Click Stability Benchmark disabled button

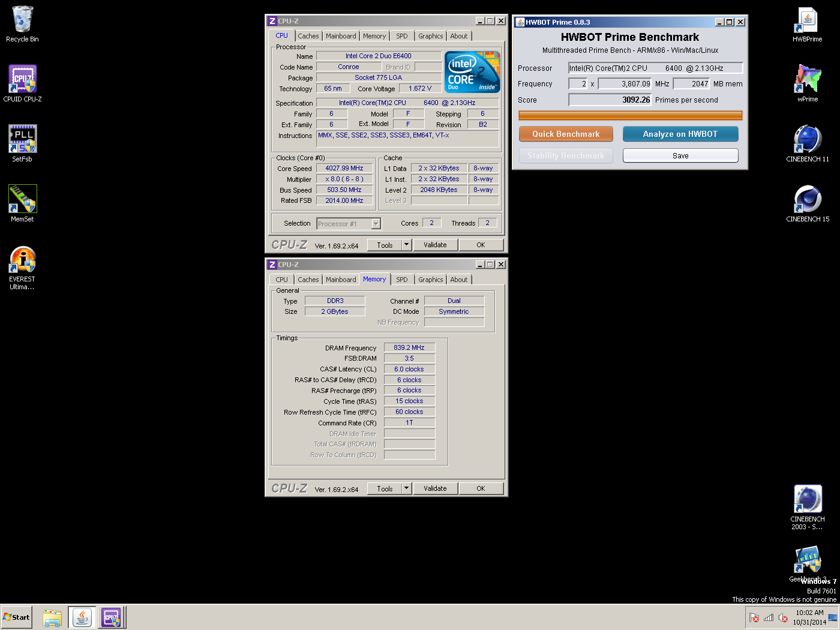[566, 155]
